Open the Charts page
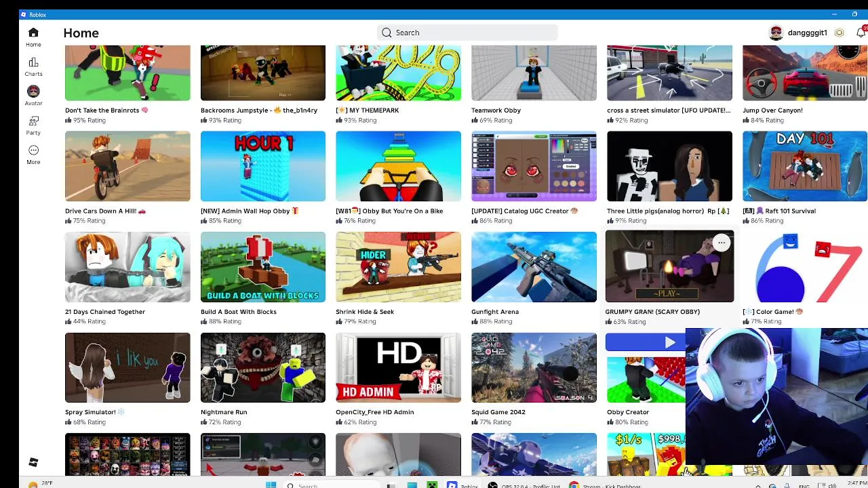The width and height of the screenshot is (868, 488). point(33,67)
